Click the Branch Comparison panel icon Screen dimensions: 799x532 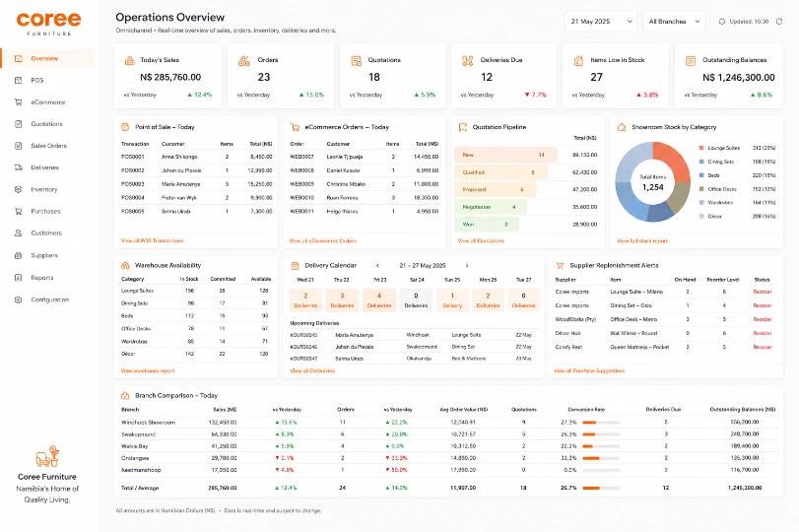point(125,395)
